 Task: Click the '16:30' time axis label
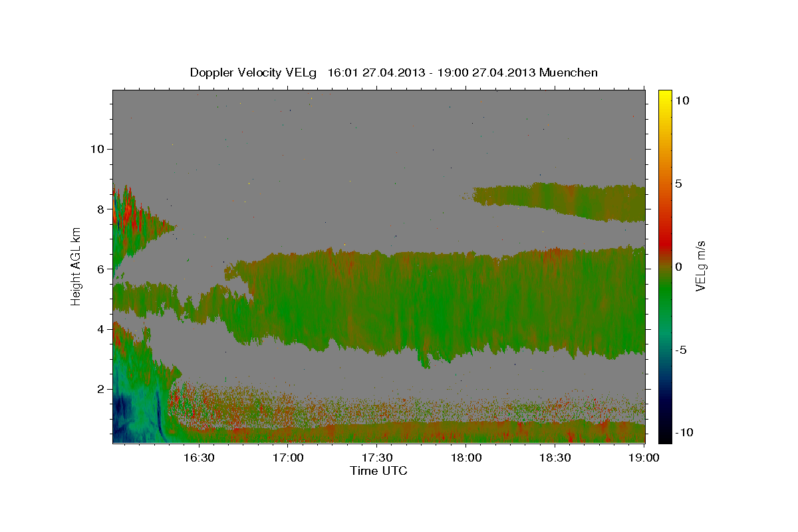tap(199, 458)
